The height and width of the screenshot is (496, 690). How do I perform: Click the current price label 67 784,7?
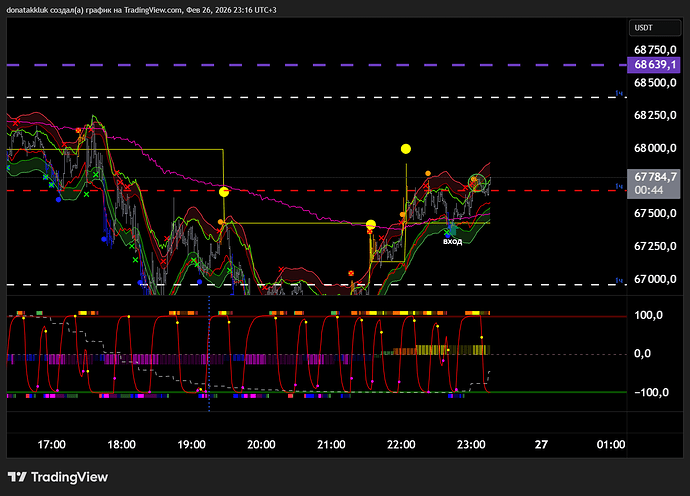(653, 176)
